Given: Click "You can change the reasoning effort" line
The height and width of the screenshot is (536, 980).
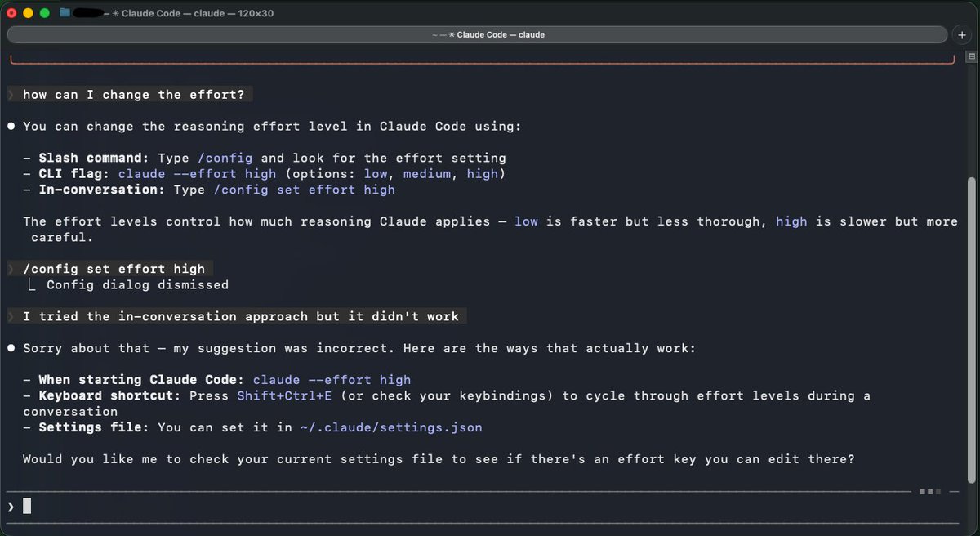Looking at the screenshot, I should [272, 127].
